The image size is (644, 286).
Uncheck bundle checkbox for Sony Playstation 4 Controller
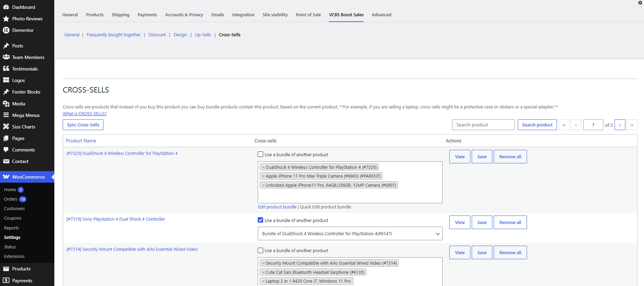(260, 220)
